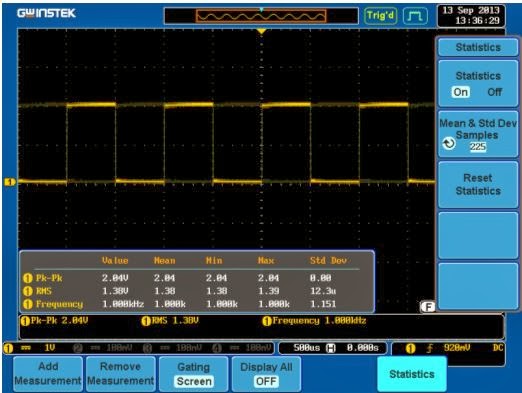
Task: Click the RMS Std Dev value 12.3u
Action: (x=323, y=291)
